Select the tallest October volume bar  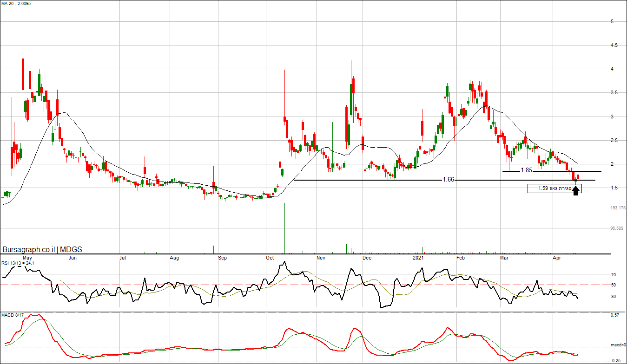[284, 228]
